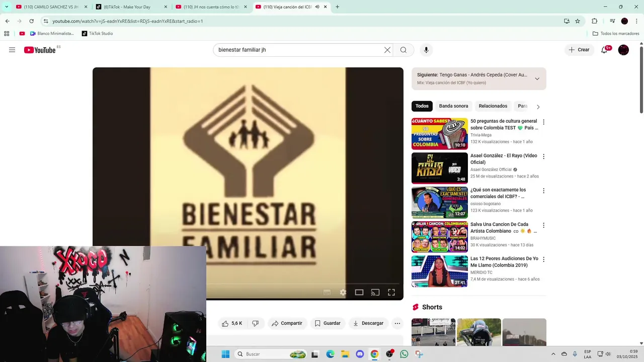Show more filter chips with the right arrow
644x362 pixels.
pyautogui.click(x=538, y=107)
